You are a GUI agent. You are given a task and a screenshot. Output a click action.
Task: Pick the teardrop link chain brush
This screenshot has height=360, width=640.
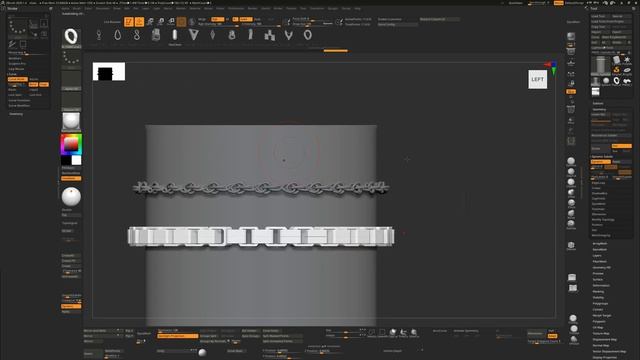118,35
